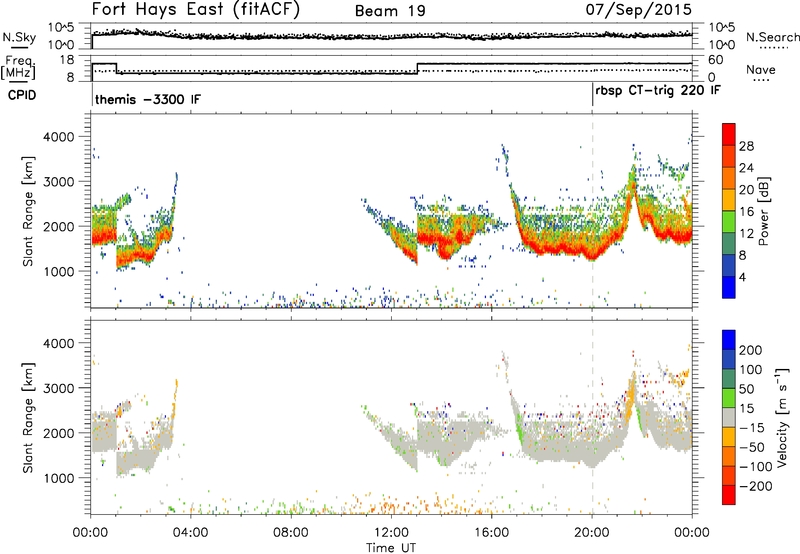Click the 'Freq. [MHz]' label
The width and height of the screenshot is (800, 554).
18,68
